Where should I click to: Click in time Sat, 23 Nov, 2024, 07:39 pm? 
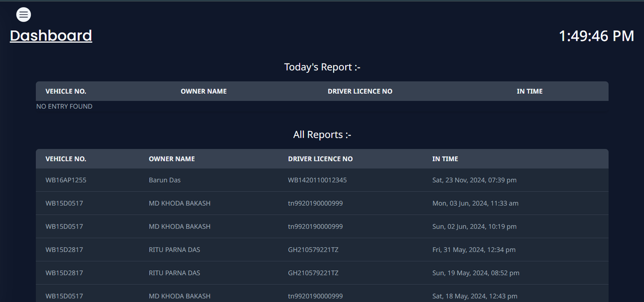pos(474,180)
